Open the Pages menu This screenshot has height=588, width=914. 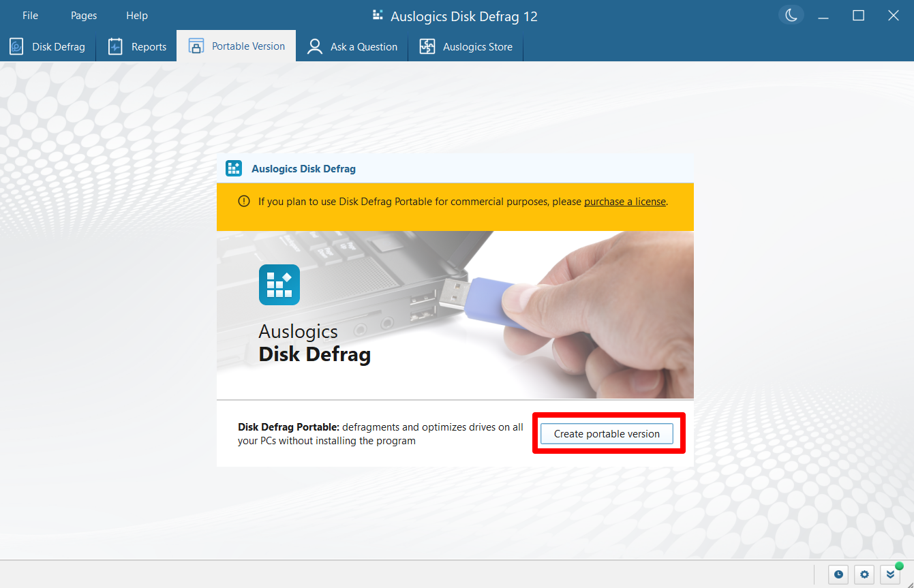[x=83, y=15]
